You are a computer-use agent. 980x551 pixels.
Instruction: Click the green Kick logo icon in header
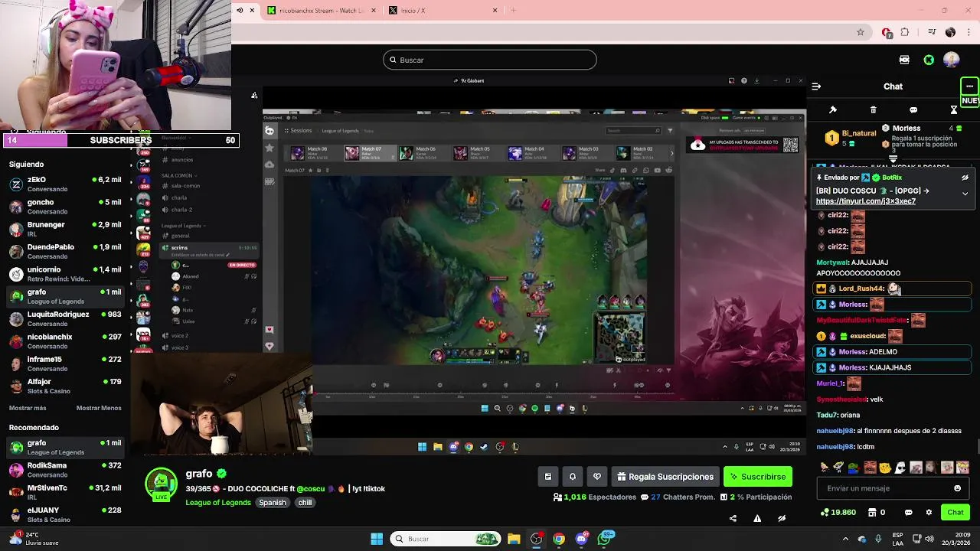(x=929, y=60)
